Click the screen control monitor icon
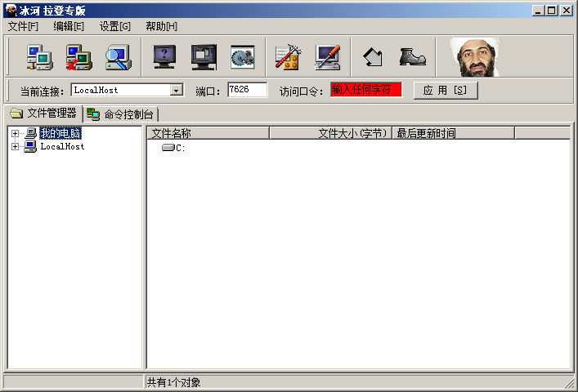Screen dimensions: 578x392 [x=204, y=57]
